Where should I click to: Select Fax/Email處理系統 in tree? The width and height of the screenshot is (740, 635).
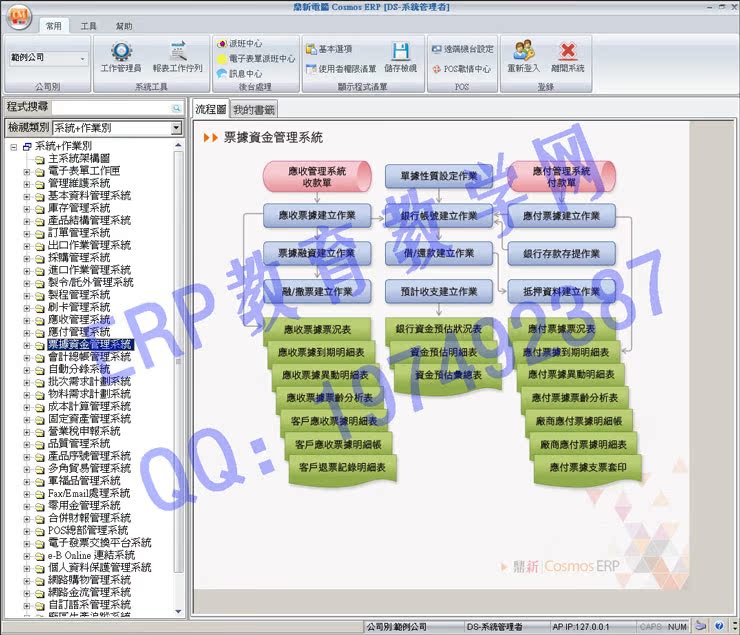pos(89,494)
